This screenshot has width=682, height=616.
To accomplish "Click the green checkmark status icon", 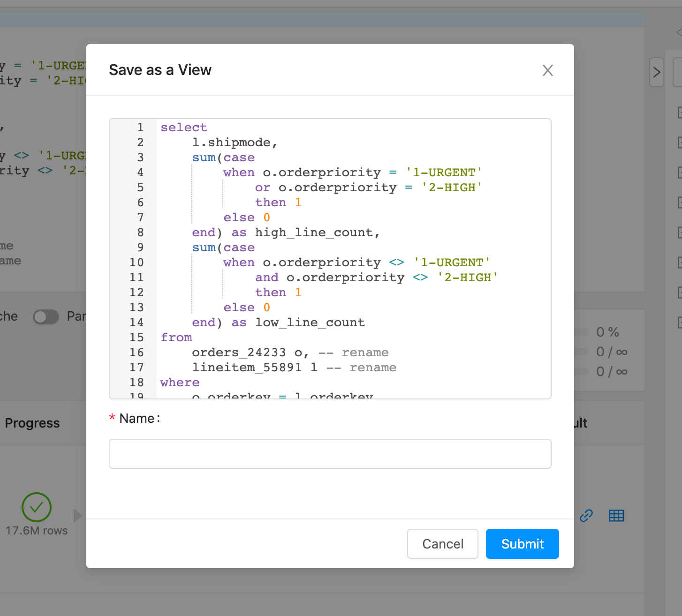I will (x=37, y=507).
